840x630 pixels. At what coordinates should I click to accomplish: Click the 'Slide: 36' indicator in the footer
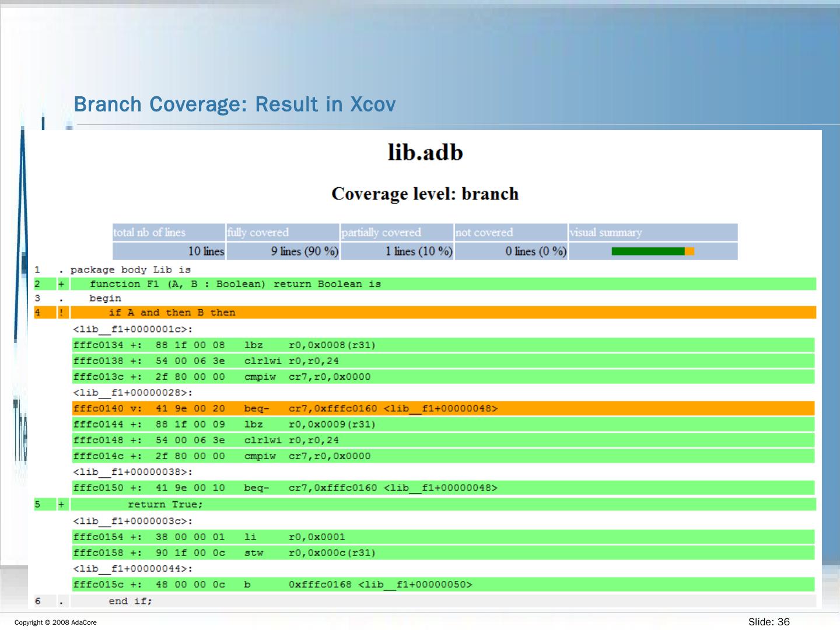click(x=768, y=622)
